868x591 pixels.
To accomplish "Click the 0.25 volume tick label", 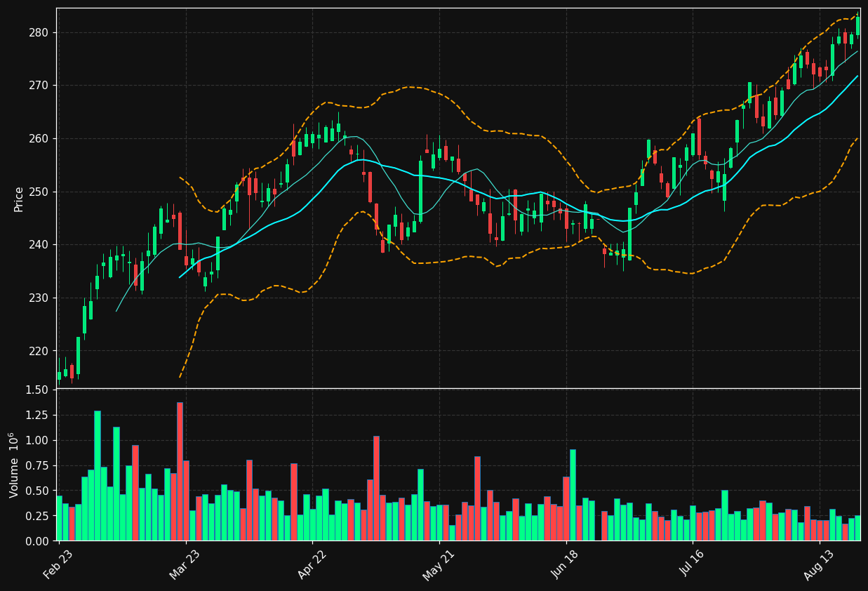I will click(37, 517).
